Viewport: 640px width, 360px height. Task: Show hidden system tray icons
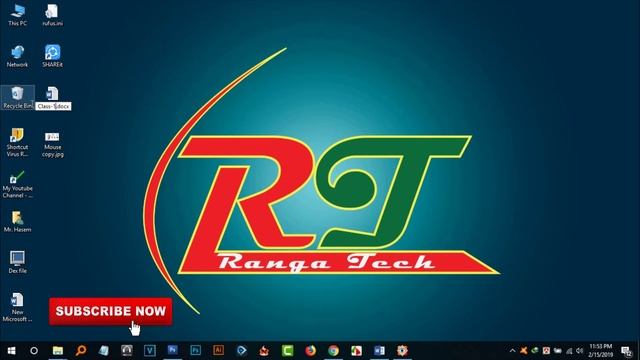[x=513, y=351]
